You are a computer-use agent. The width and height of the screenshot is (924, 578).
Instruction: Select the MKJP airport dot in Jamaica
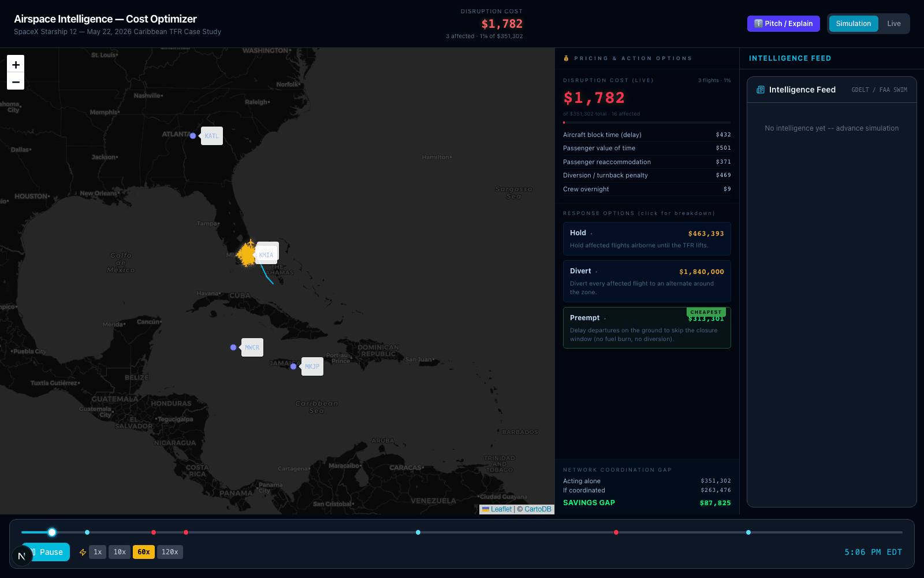293,366
